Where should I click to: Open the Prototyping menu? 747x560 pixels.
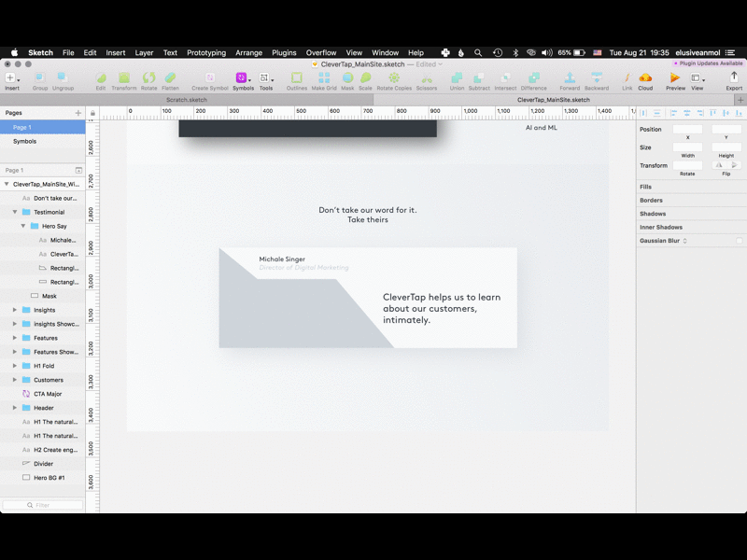tap(206, 53)
